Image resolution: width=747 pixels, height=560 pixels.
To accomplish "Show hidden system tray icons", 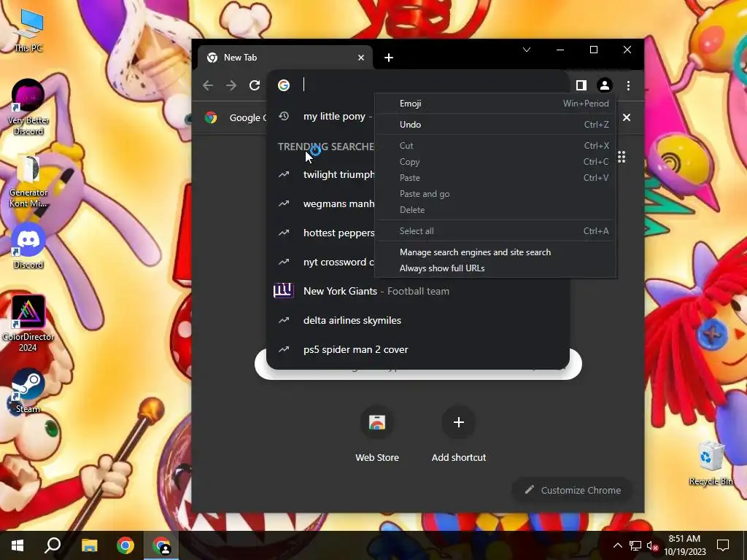I will pyautogui.click(x=617, y=545).
